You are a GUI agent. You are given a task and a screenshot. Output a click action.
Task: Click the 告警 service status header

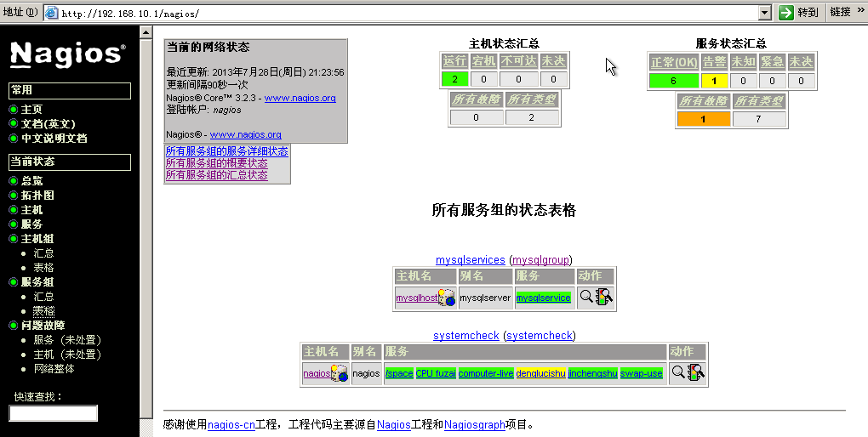coord(714,62)
